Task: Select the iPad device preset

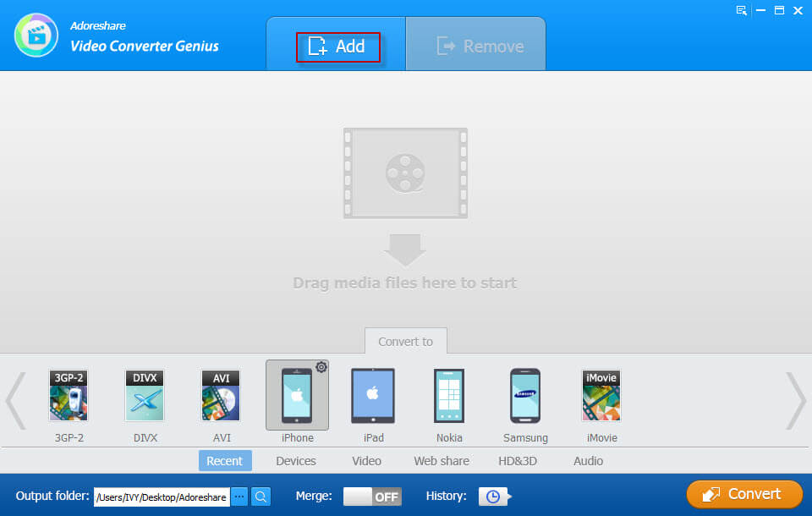Action: pyautogui.click(x=373, y=396)
